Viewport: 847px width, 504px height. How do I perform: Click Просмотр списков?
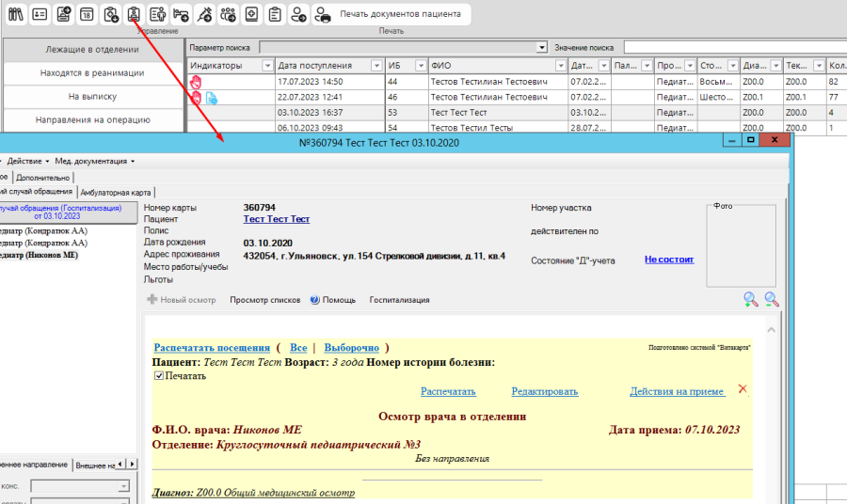(x=264, y=300)
